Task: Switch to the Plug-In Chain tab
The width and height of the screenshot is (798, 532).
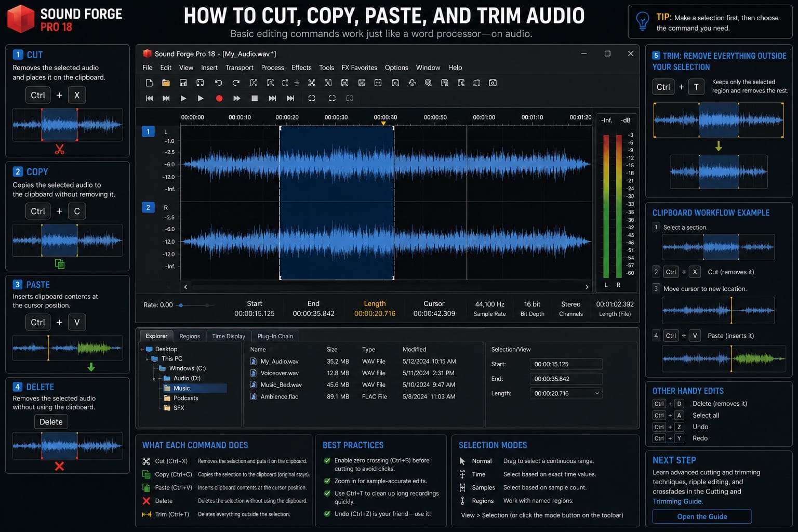Action: point(275,336)
